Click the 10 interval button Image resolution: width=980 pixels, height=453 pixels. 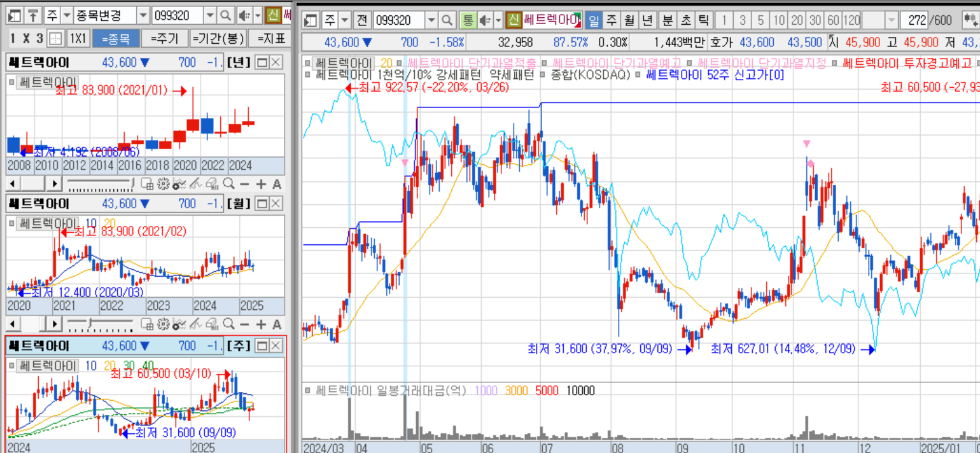click(779, 20)
